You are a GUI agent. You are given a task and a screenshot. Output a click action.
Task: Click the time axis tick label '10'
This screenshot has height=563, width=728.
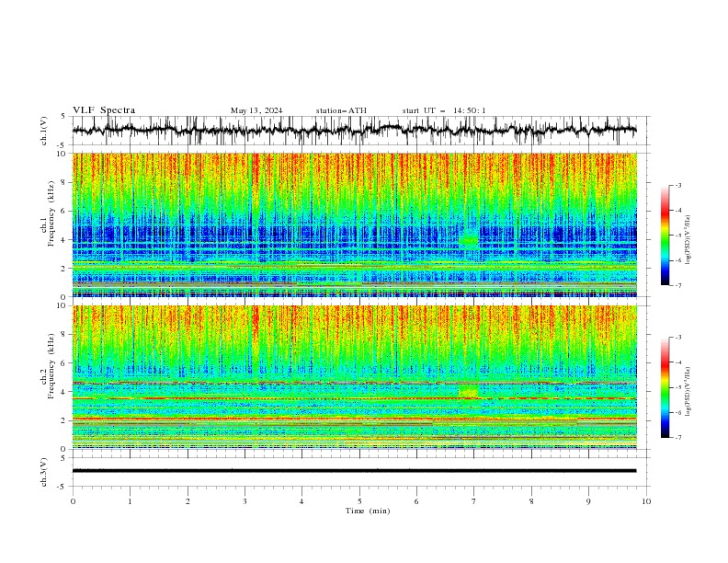(646, 501)
